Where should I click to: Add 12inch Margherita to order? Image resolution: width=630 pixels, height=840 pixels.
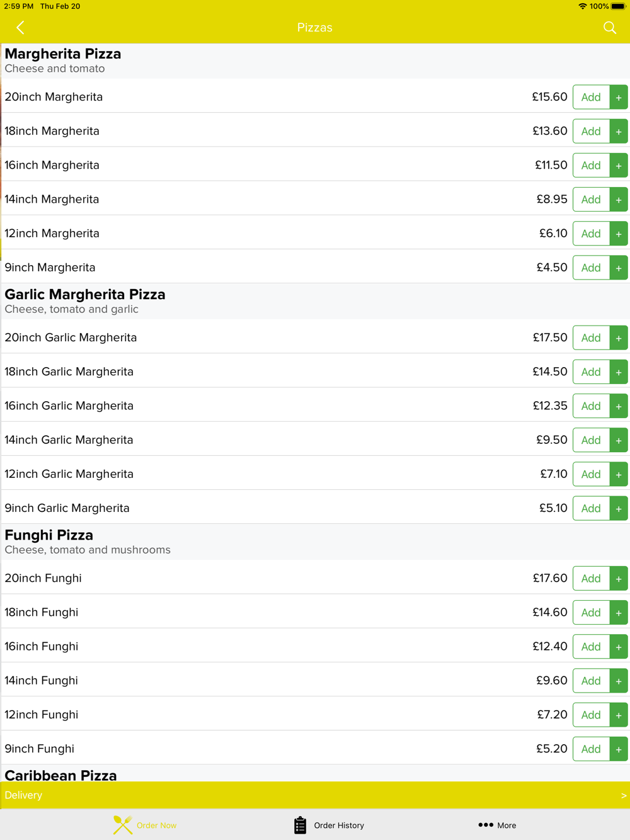pos(591,233)
